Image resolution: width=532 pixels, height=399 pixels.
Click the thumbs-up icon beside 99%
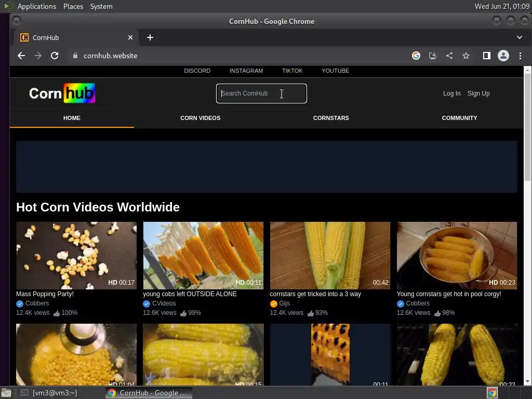[x=183, y=313]
